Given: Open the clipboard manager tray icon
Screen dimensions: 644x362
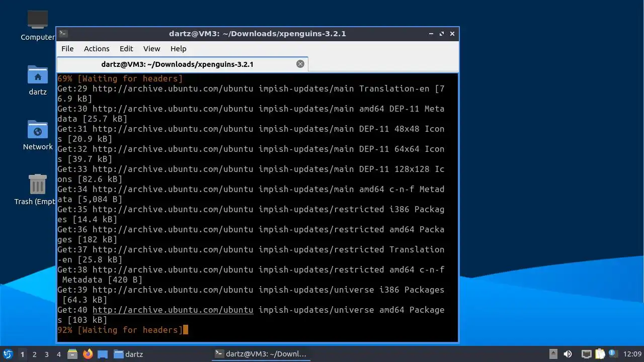Looking at the screenshot, I should tap(600, 354).
